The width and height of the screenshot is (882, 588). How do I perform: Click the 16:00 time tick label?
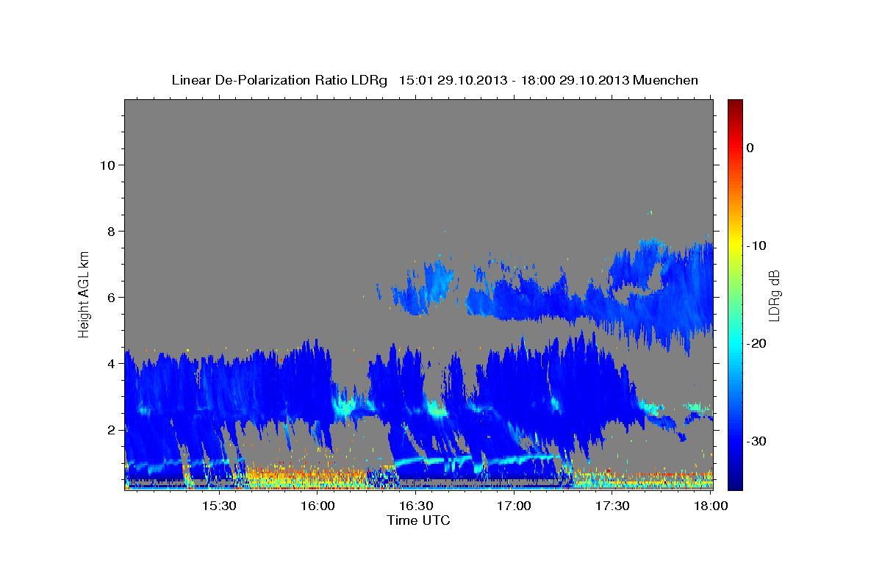(x=318, y=506)
